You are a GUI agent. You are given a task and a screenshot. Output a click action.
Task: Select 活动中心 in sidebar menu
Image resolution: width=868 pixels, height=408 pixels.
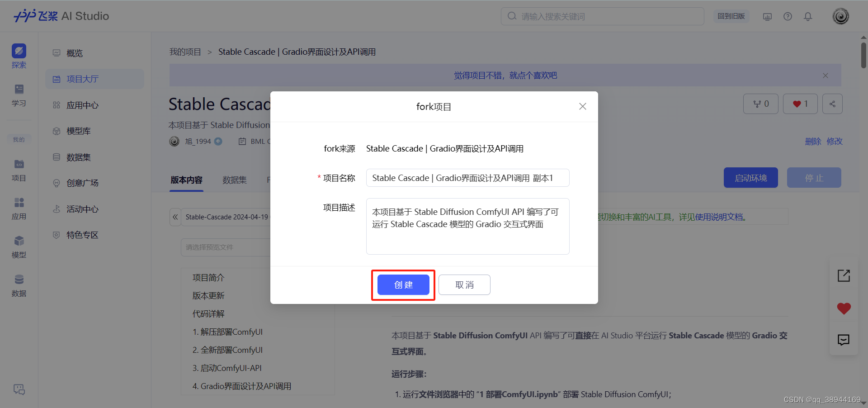coord(94,209)
